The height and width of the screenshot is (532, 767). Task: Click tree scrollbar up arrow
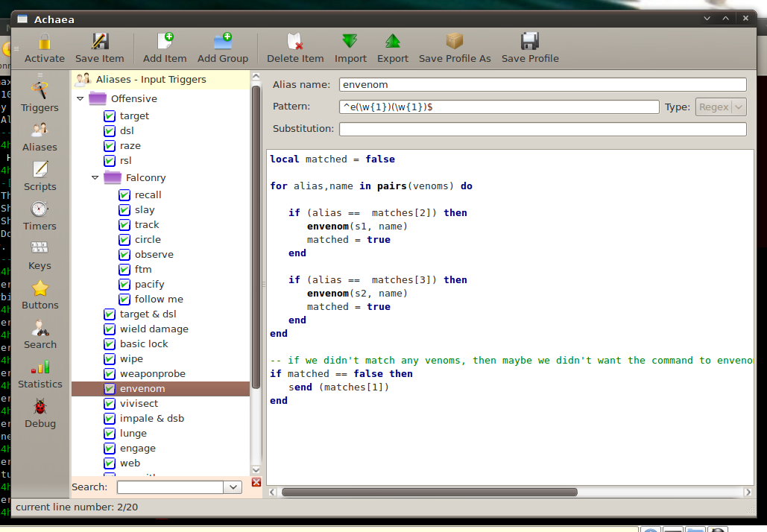pos(256,76)
